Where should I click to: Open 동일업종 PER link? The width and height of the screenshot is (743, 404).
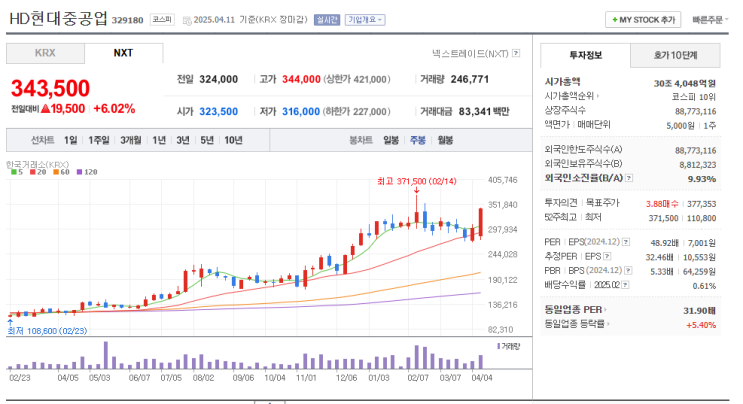[x=575, y=310]
